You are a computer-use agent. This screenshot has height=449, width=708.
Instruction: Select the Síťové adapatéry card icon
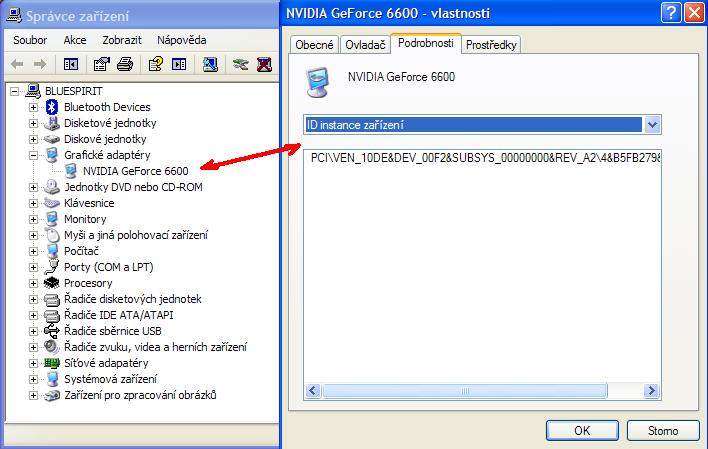[51, 363]
